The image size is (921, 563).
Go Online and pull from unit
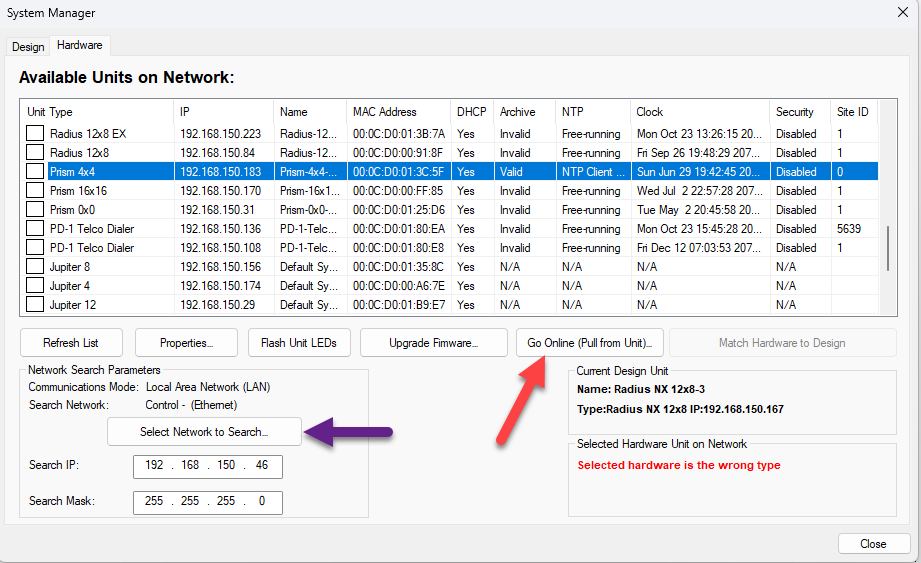589,343
